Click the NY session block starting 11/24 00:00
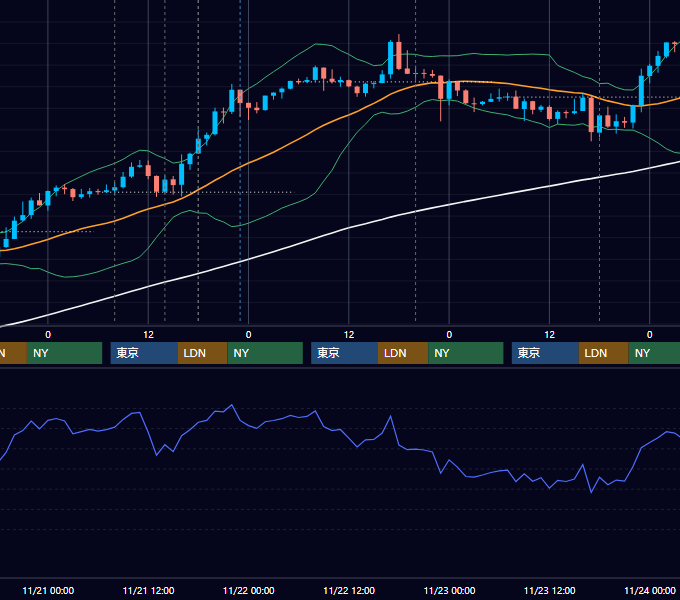Viewport: 680px width, 600px height. coord(654,353)
